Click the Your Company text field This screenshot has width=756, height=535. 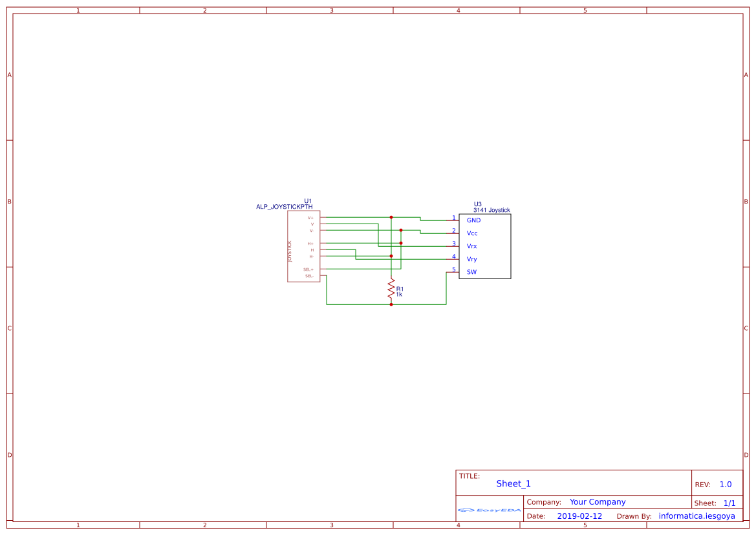point(598,502)
